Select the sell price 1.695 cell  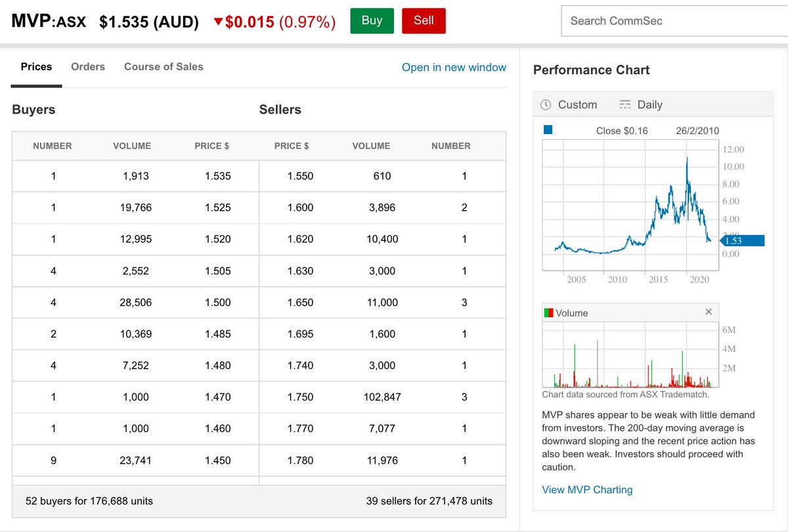[300, 334]
